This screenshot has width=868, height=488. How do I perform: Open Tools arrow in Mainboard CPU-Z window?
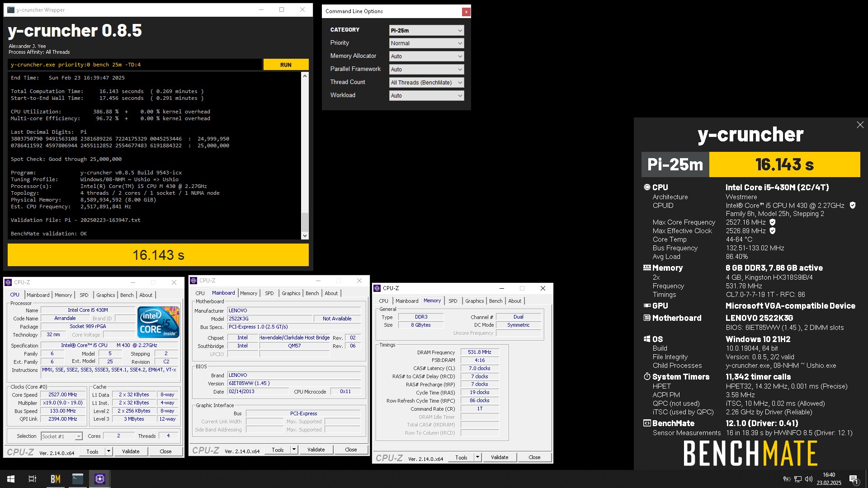click(x=294, y=450)
